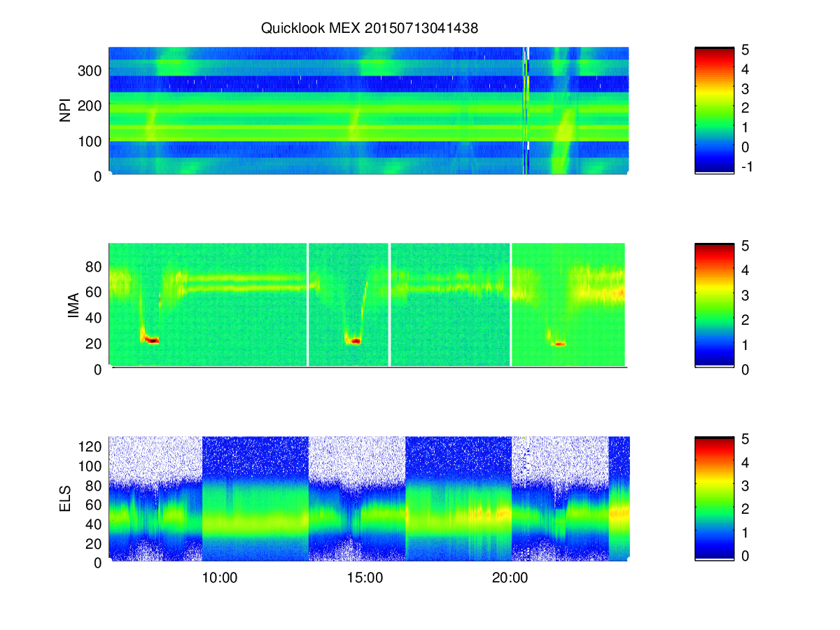Viewport: 840px width, 630px height.
Task: Click the NPI spectrogram panel
Action: coord(369,111)
